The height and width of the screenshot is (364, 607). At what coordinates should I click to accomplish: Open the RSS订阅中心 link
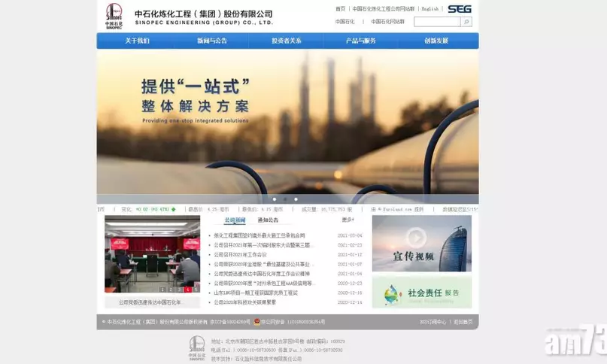click(432, 322)
